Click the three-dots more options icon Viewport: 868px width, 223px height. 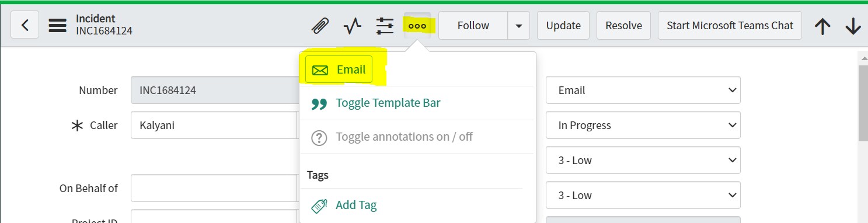417,26
